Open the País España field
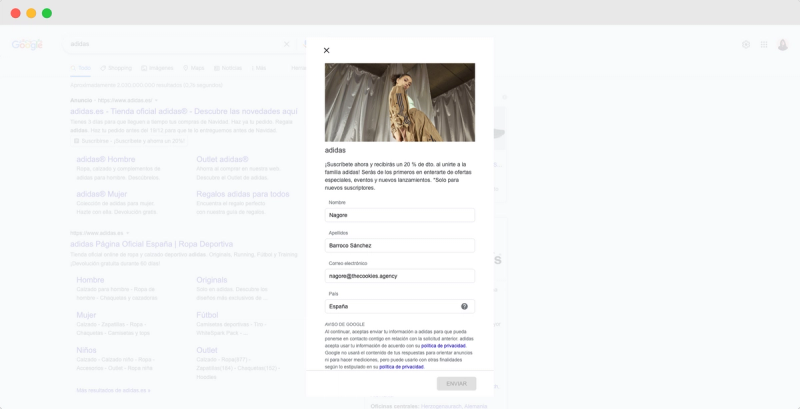Image resolution: width=800 pixels, height=409 pixels. 399,306
